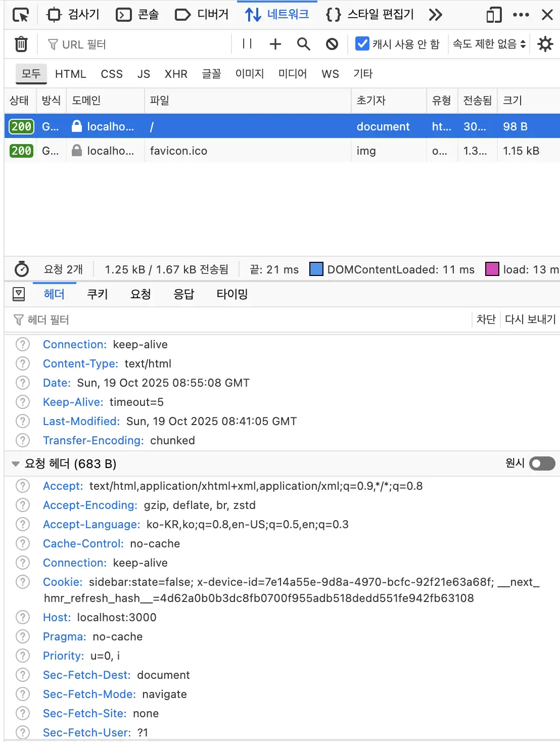Open the network request search
Image resolution: width=560 pixels, height=742 pixels.
303,44
